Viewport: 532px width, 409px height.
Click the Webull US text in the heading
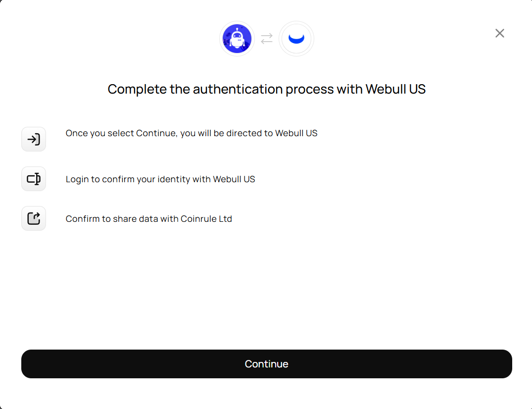[395, 89]
